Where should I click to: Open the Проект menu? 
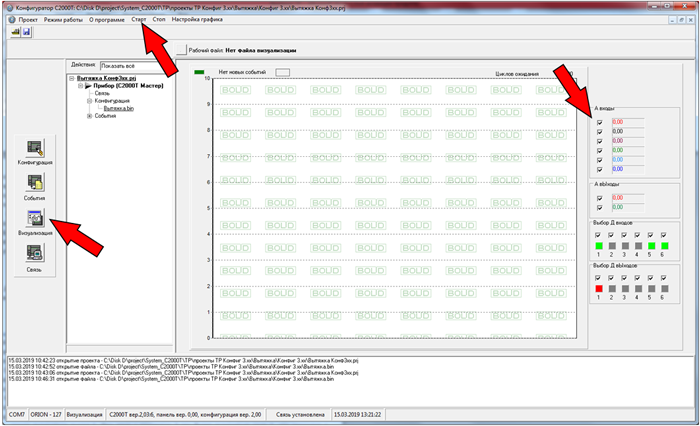pyautogui.click(x=20, y=19)
